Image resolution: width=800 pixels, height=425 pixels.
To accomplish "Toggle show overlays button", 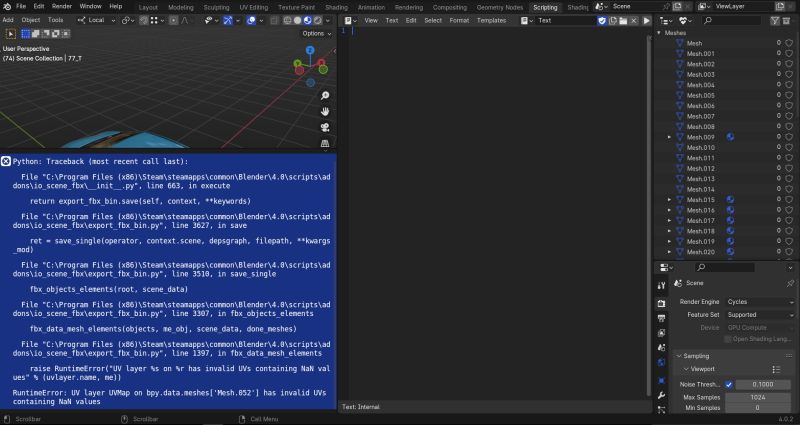I will tap(251, 21).
